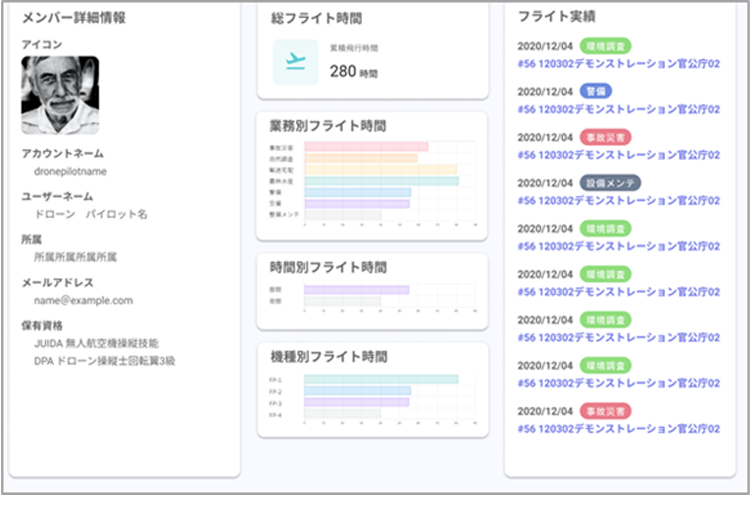Click the blue 警備 bar in 業務別 chart
This screenshot has width=750, height=532.
pos(358,192)
